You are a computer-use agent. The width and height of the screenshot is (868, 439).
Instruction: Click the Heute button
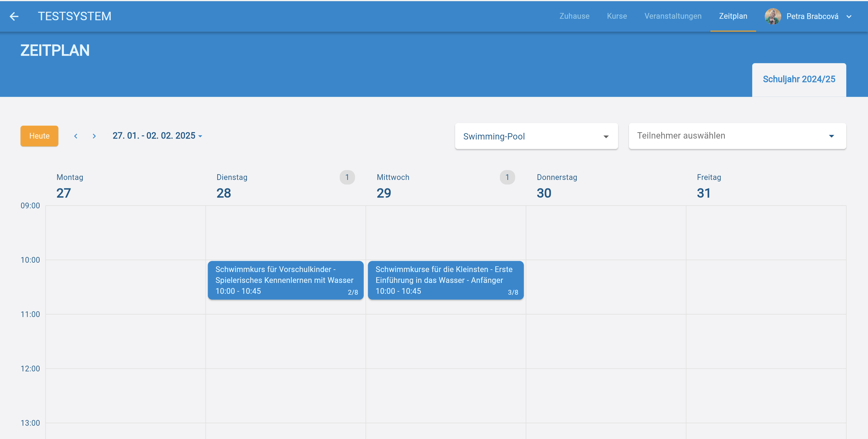pyautogui.click(x=39, y=136)
